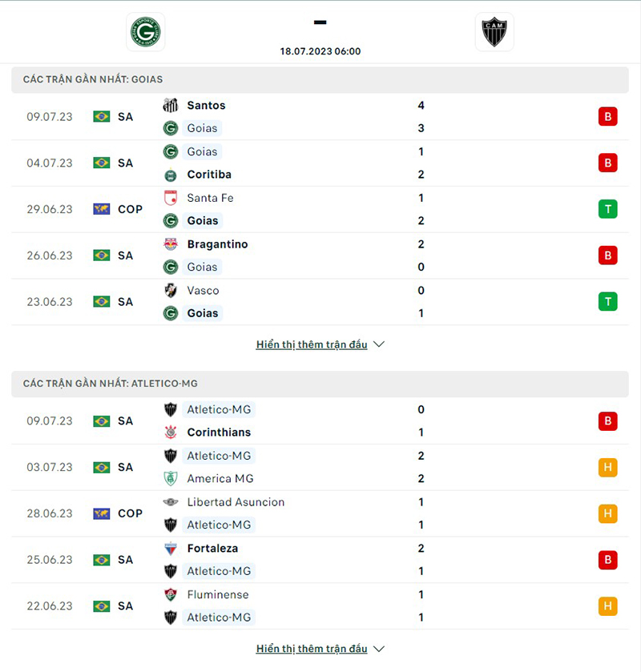Expand Atletico-MG additional matches chevron

point(378,649)
